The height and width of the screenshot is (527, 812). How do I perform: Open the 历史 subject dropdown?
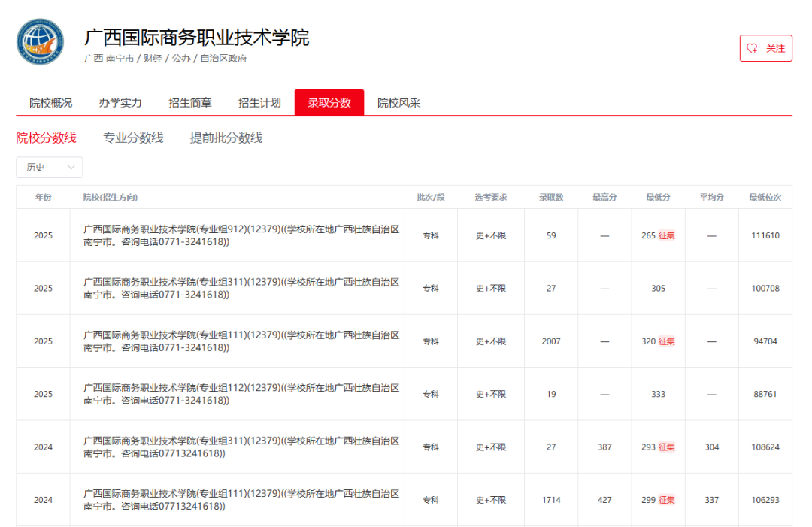50,167
